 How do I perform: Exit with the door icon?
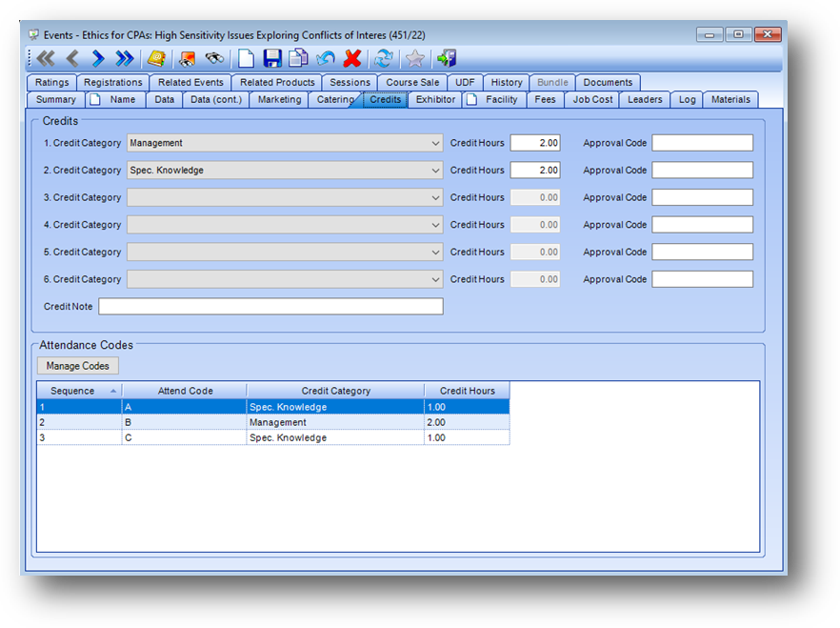(447, 58)
